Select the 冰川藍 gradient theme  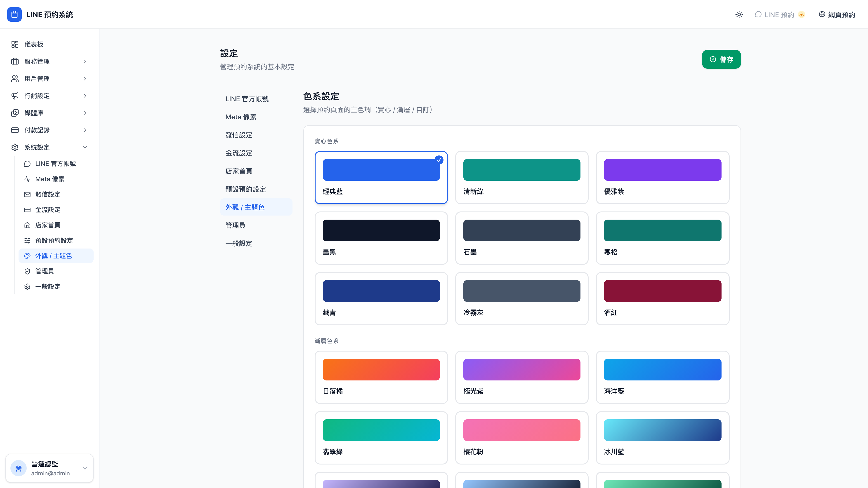click(663, 438)
